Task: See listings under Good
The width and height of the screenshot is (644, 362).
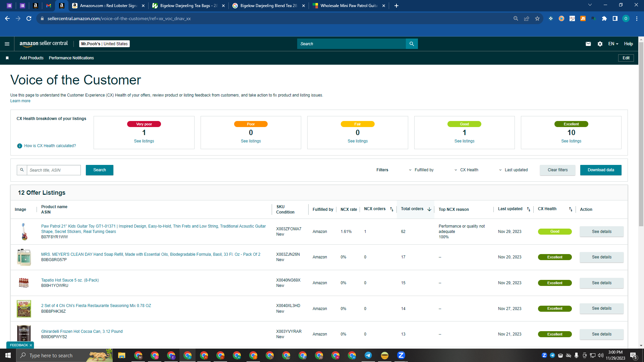Action: pyautogui.click(x=464, y=141)
